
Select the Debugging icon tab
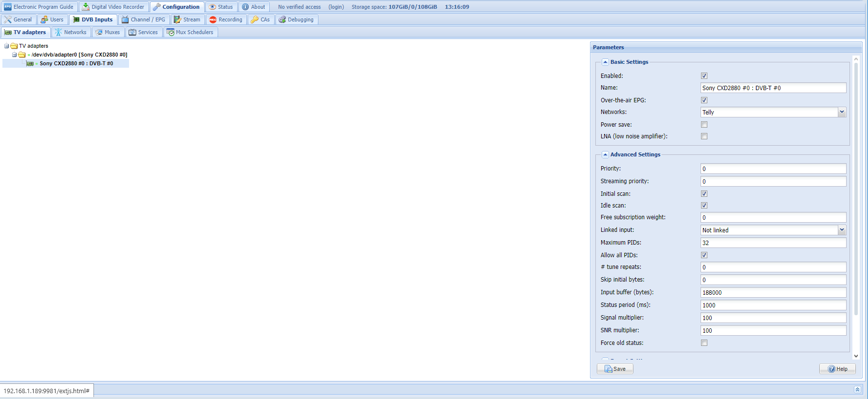coord(282,19)
